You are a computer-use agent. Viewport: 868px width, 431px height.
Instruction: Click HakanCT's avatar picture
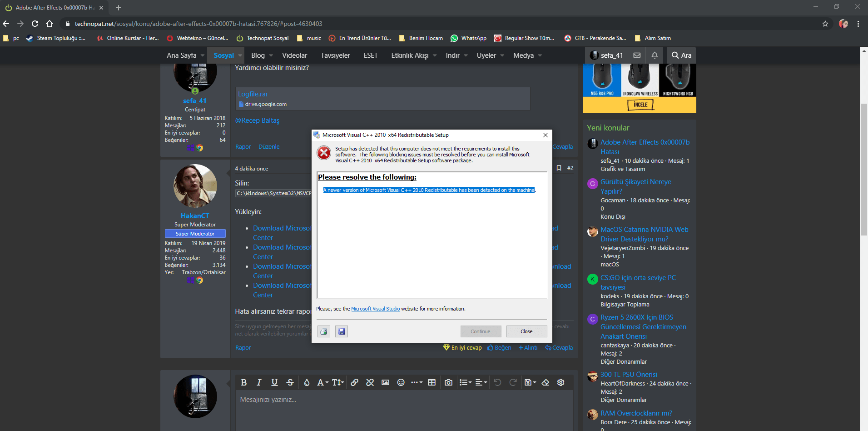tap(195, 186)
